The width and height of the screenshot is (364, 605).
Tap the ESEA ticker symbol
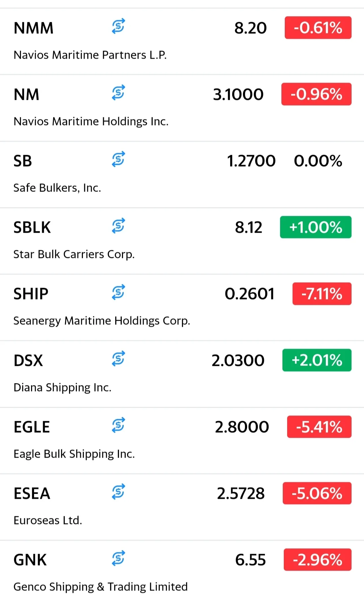tap(32, 493)
